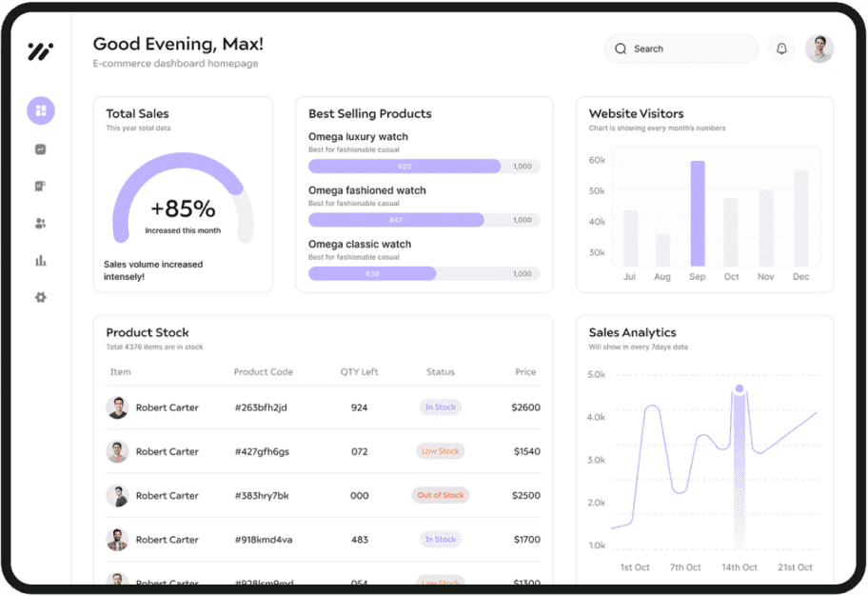Open the bar chart reports icon in sidebar
Image resolution: width=868 pixels, height=596 pixels.
click(41, 261)
